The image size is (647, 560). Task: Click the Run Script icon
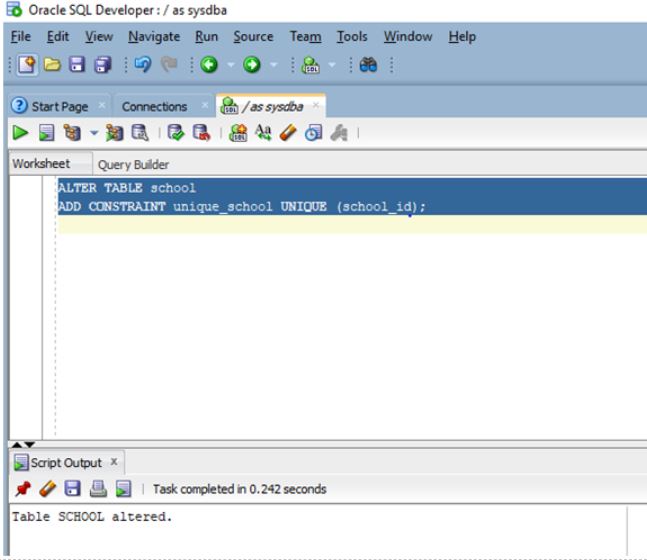click(x=46, y=133)
